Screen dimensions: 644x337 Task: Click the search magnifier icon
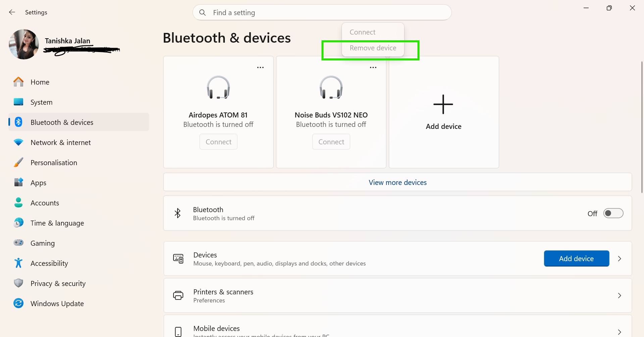(202, 12)
